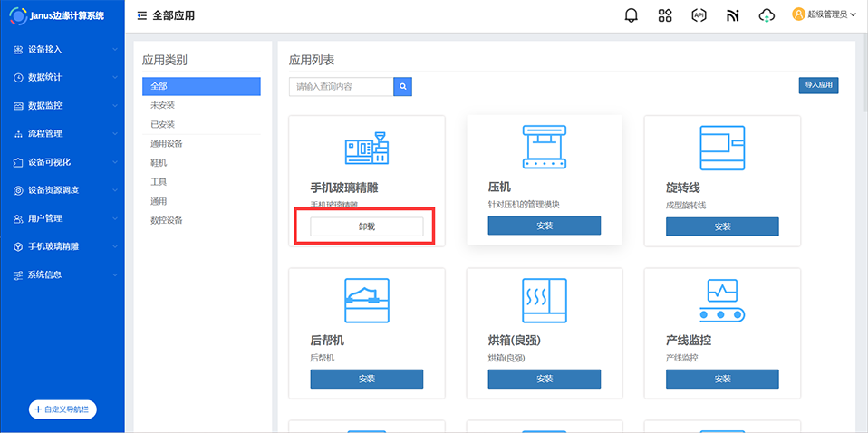Toggle the sidebar collapse icon beside 全部应用
The width and height of the screenshot is (868, 433).
141,15
